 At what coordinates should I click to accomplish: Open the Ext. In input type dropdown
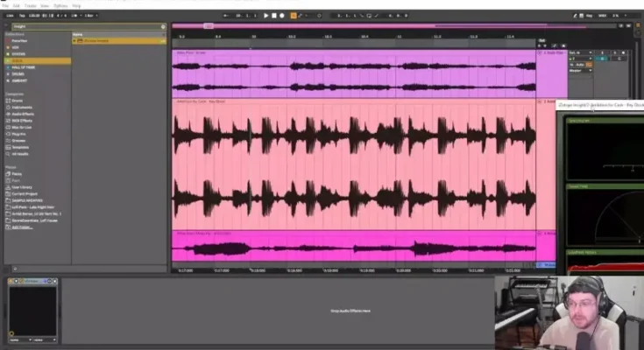click(x=579, y=52)
